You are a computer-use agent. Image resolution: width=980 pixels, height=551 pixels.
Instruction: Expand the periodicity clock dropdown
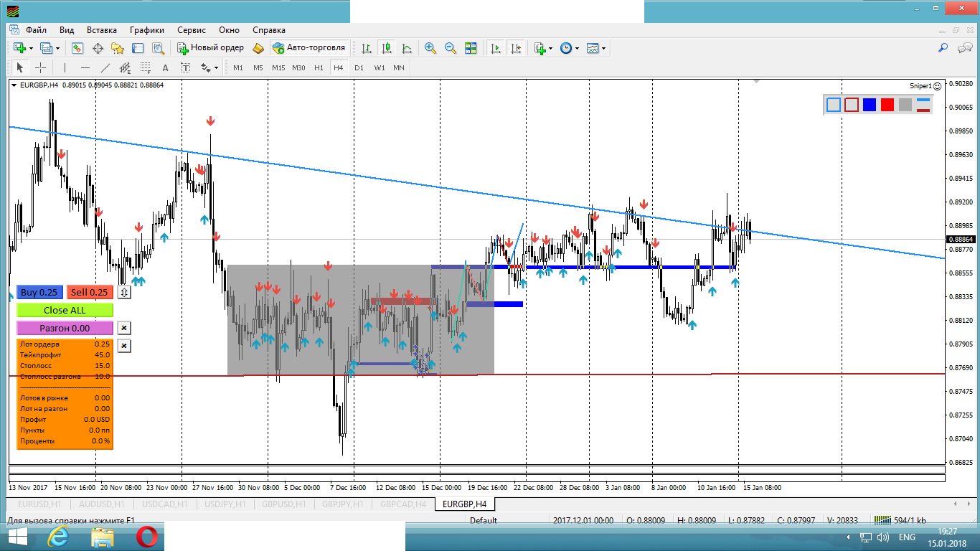tap(577, 49)
